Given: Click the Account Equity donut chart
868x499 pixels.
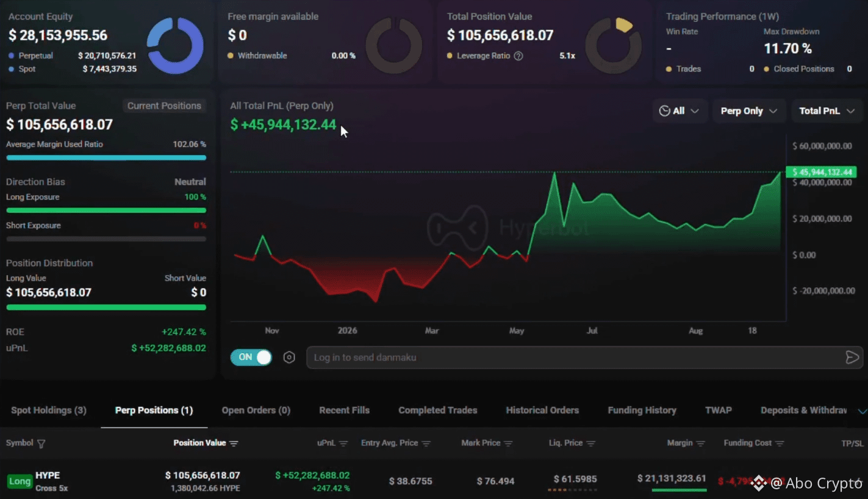Looking at the screenshot, I should (x=175, y=46).
